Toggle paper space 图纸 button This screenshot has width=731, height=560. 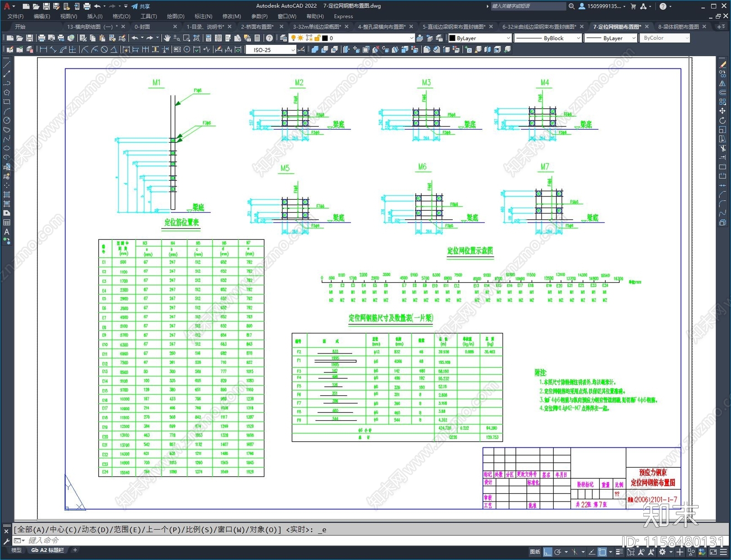(x=535, y=552)
